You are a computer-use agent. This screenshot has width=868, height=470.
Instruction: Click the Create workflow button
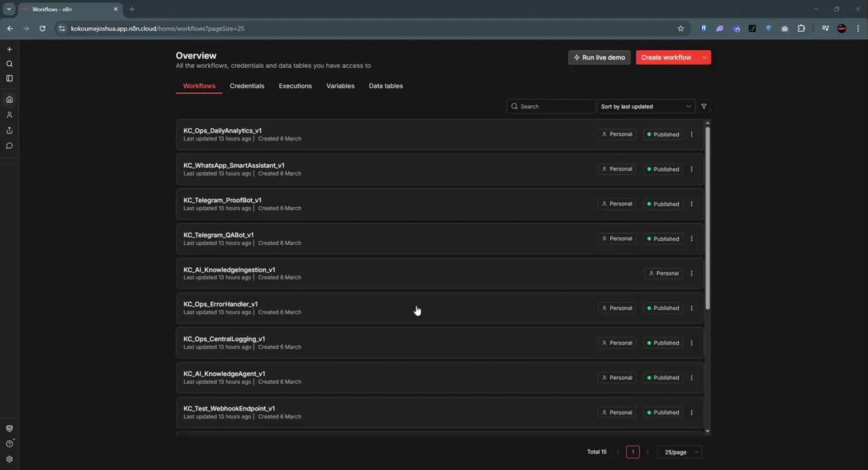667,58
